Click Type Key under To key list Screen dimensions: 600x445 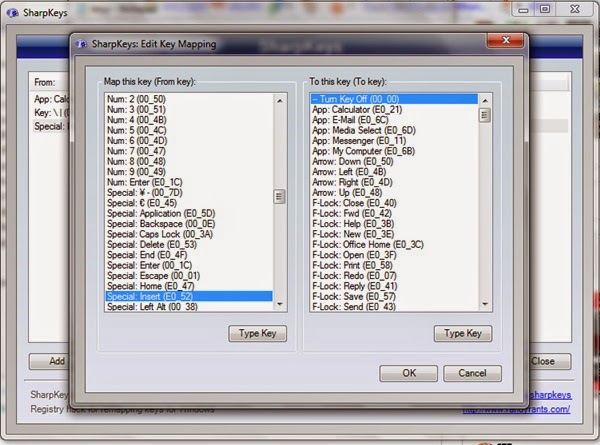[x=463, y=333]
